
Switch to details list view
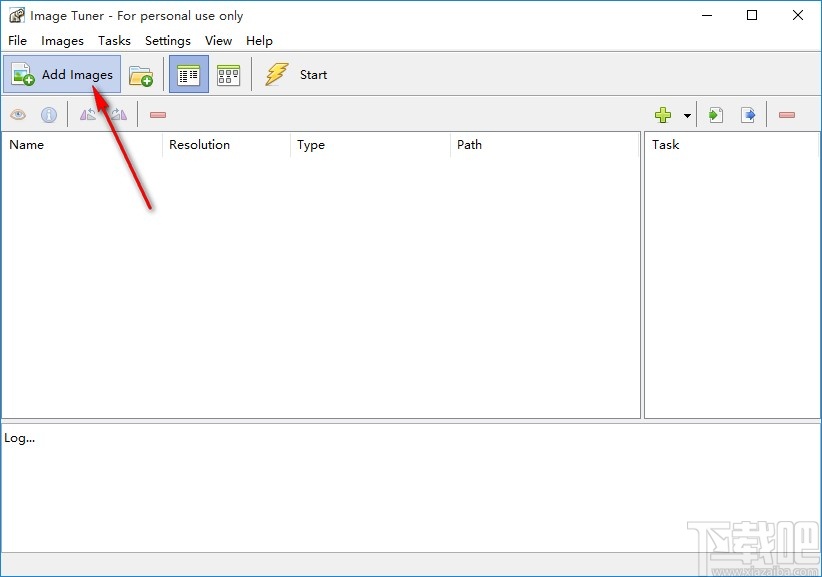click(189, 74)
